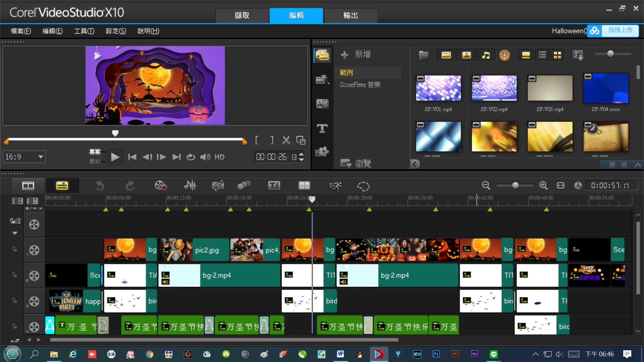Screen dimensions: 644x362
Task: Split clip with the scissors tool
Action: (x=286, y=140)
